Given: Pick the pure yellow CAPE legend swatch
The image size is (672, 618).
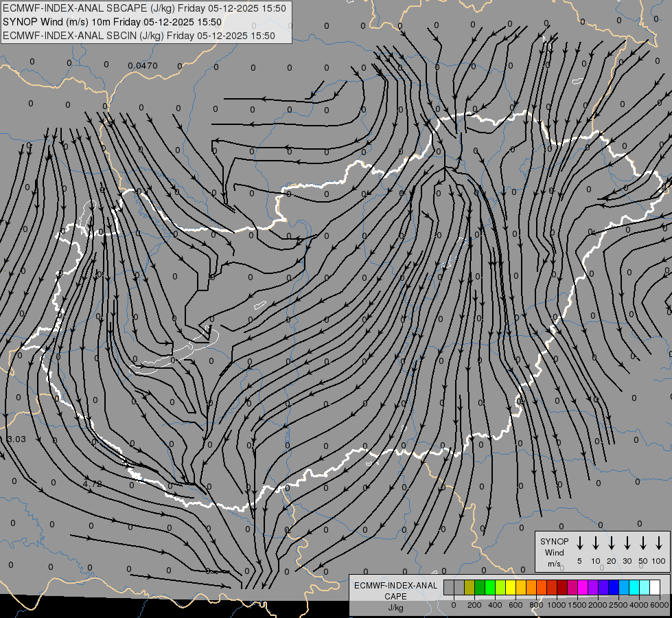Looking at the screenshot, I should (511, 587).
